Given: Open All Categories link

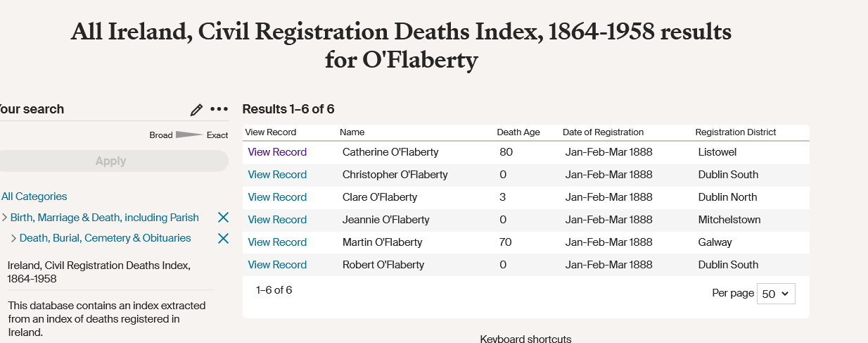Looking at the screenshot, I should pos(34,197).
